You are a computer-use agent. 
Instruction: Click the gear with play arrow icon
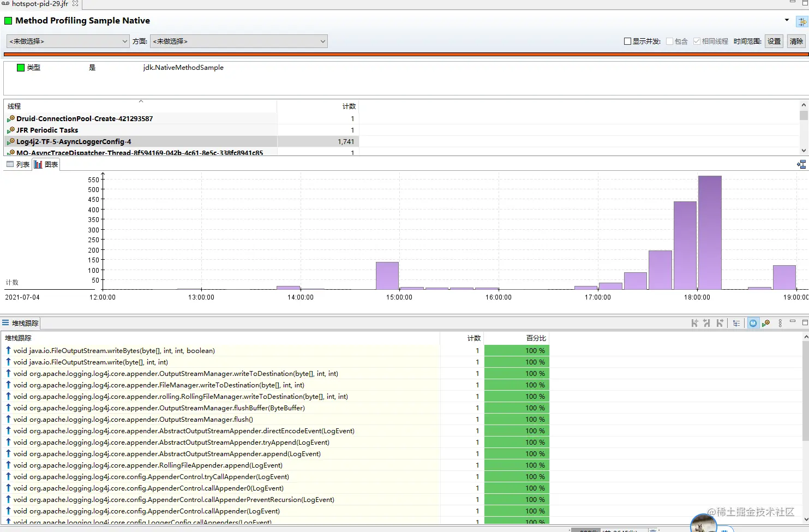766,323
